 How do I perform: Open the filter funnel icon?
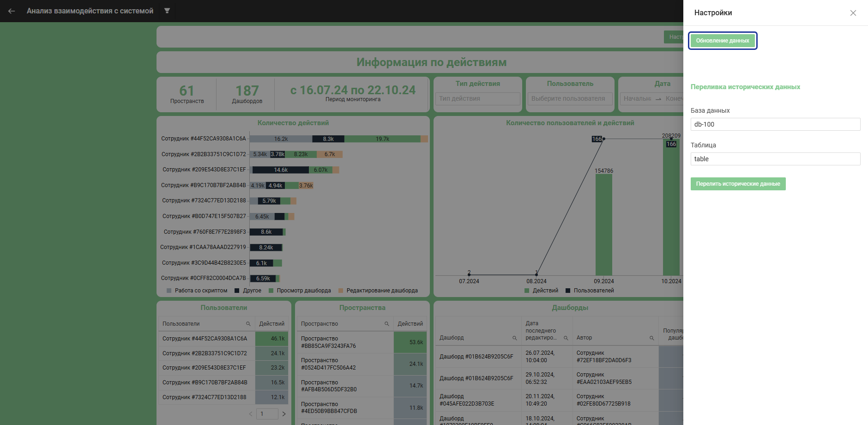[167, 11]
